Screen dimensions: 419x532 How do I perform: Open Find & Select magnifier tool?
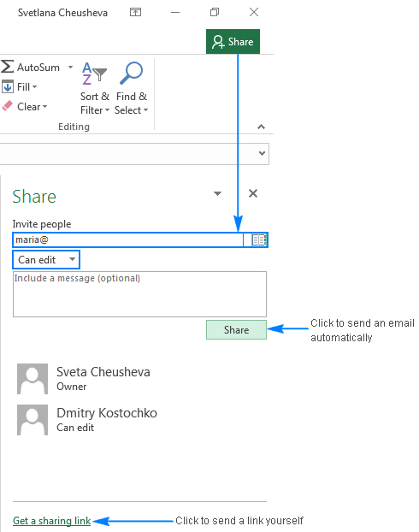(x=132, y=89)
